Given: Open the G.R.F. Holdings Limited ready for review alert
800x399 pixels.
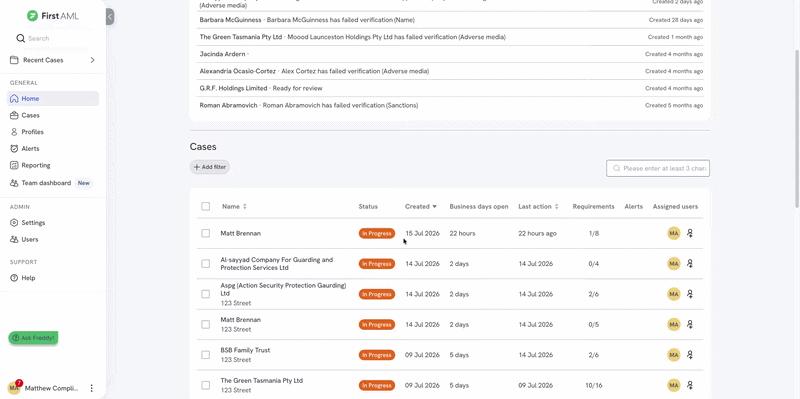Looking at the screenshot, I should click(x=451, y=88).
